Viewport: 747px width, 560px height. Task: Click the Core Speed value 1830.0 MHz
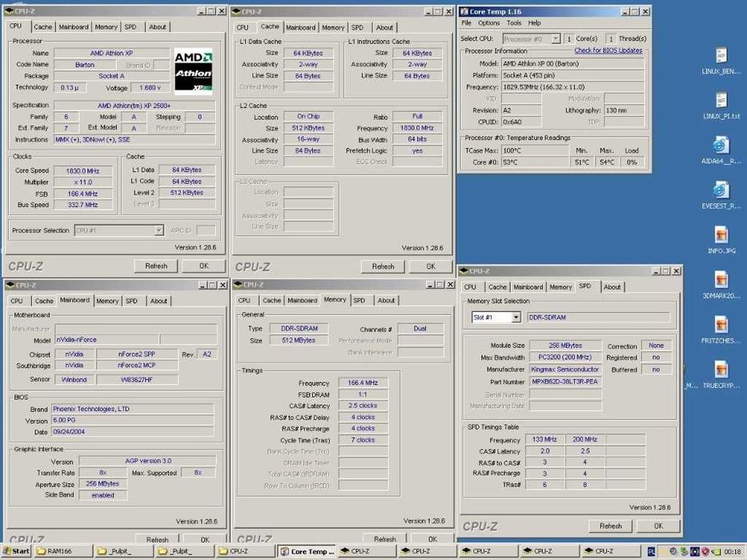pos(83,171)
